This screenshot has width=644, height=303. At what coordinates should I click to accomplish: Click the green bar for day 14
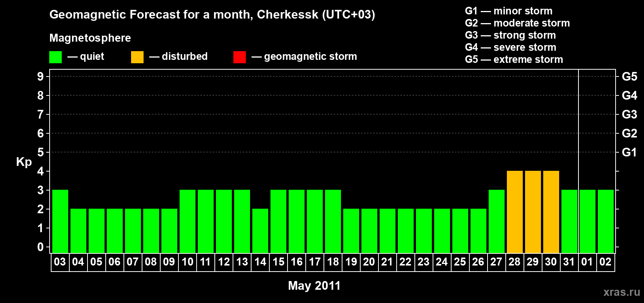point(260,231)
